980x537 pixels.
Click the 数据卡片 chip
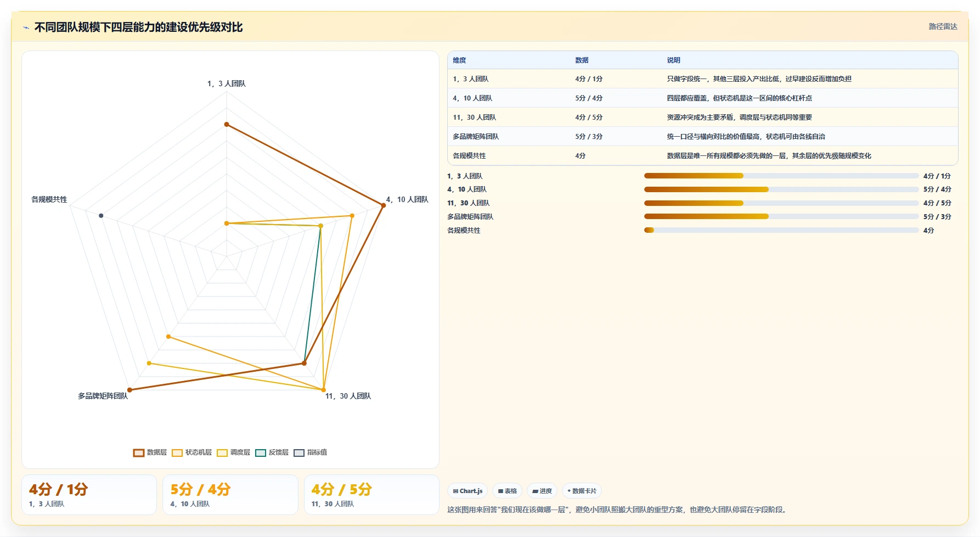582,491
